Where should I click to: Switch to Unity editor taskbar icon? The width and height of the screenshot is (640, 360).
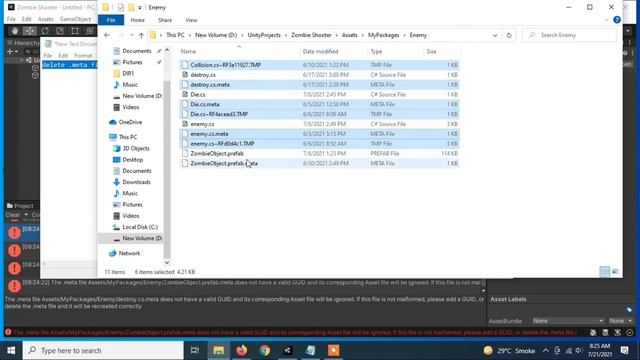[x=288, y=351]
